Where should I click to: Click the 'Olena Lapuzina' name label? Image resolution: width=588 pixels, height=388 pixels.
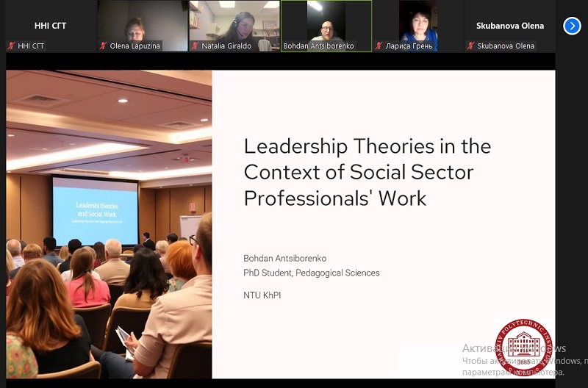pyautogui.click(x=135, y=46)
